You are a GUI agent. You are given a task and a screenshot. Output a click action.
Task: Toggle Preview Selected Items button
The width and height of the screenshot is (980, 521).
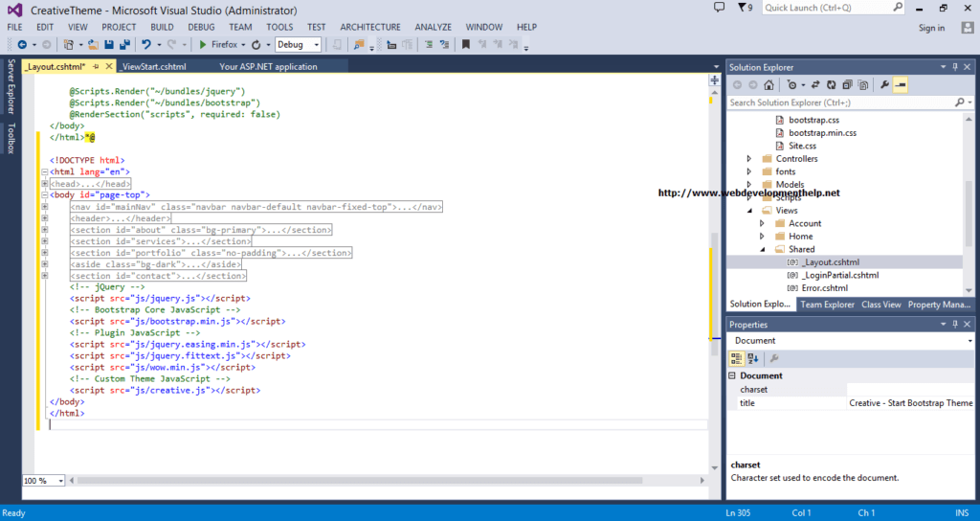(900, 84)
